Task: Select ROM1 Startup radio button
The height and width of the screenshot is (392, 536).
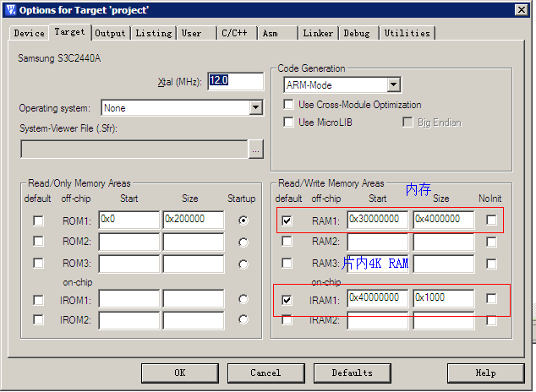Action: 243,220
